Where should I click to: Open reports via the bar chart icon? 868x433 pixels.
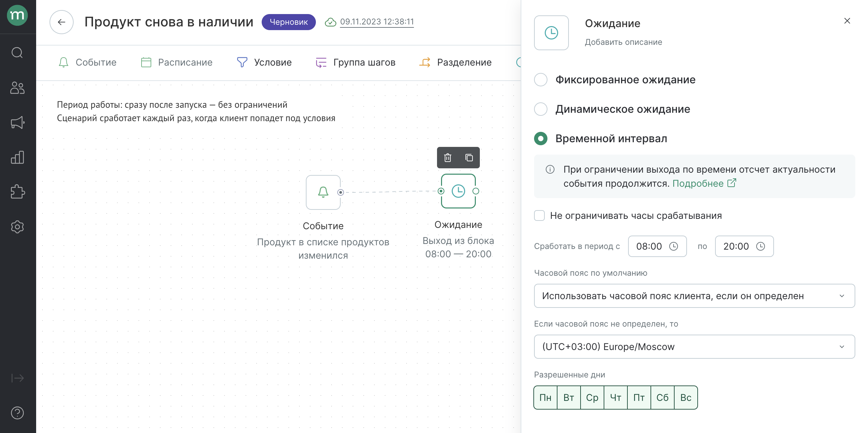17,157
